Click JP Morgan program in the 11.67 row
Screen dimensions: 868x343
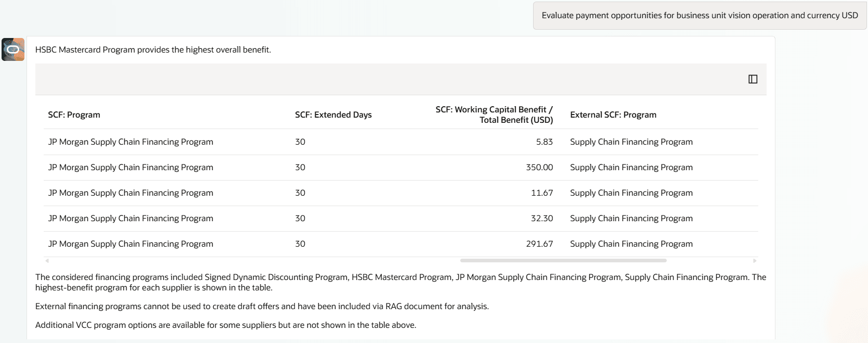click(131, 193)
